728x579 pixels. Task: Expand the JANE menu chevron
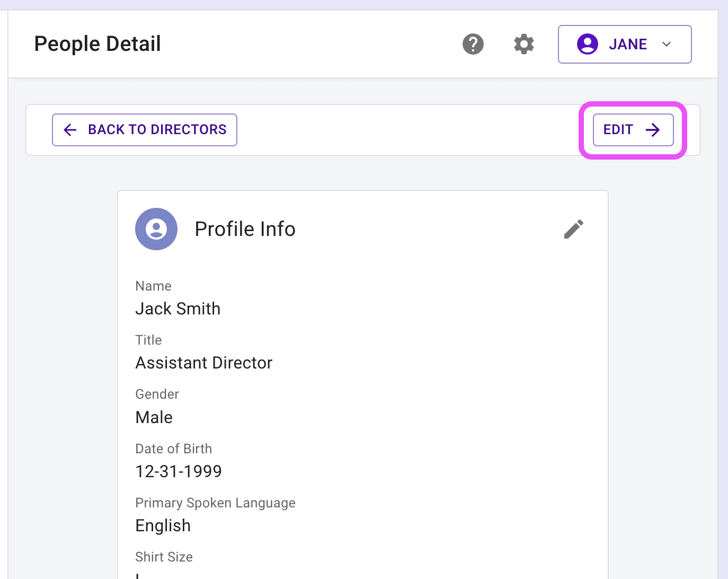667,44
